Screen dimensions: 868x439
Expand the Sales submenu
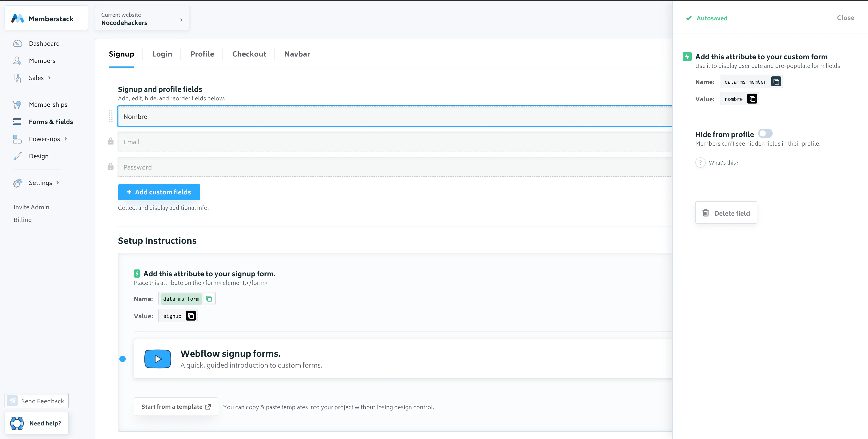tap(50, 78)
